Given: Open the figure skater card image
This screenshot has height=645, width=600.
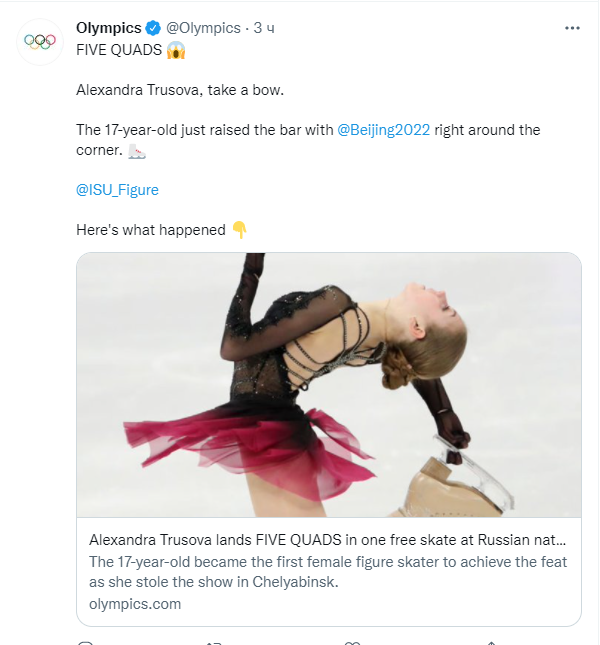Looking at the screenshot, I should [329, 385].
